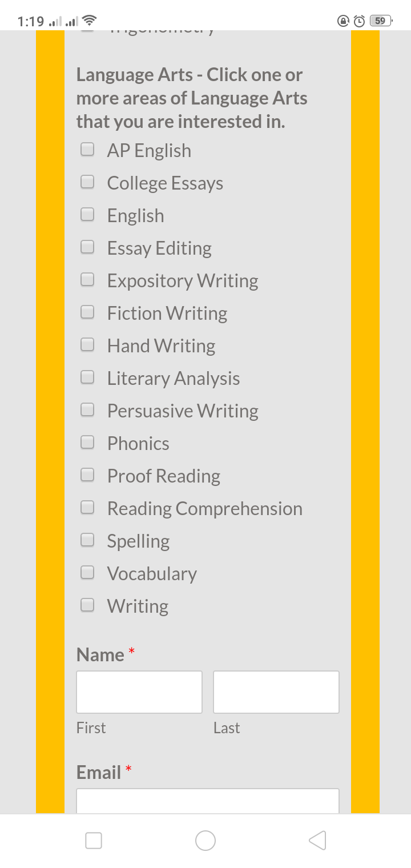Tap the Wi-Fi status icon
411x868 pixels.
(90, 21)
